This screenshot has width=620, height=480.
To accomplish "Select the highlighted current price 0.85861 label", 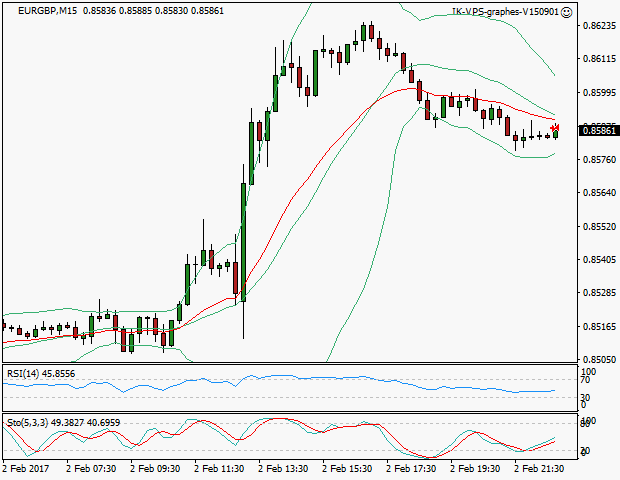I will click(x=597, y=130).
